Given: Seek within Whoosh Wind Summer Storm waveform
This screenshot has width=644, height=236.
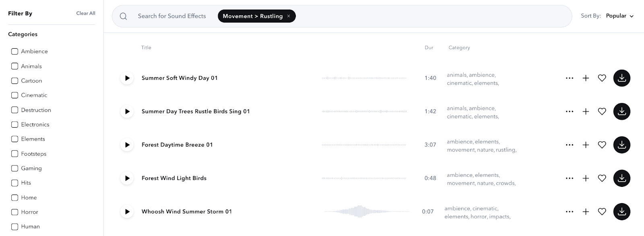Looking at the screenshot, I should pyautogui.click(x=366, y=211).
